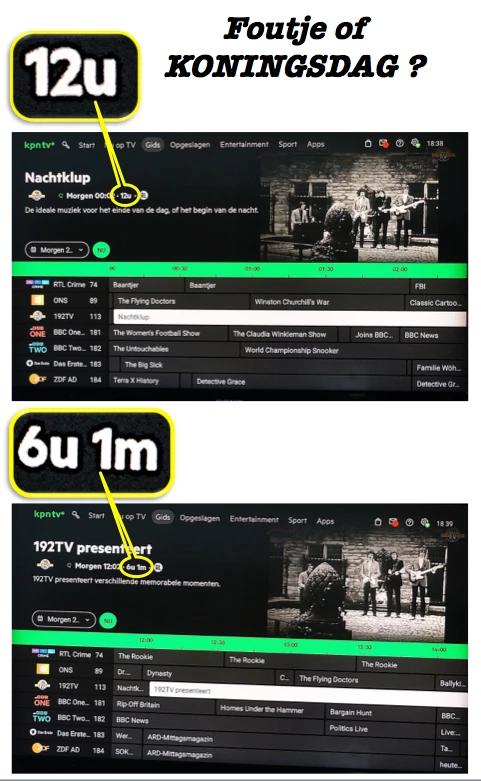Open the help question-mark icon on the 18:38 screen

399,143
